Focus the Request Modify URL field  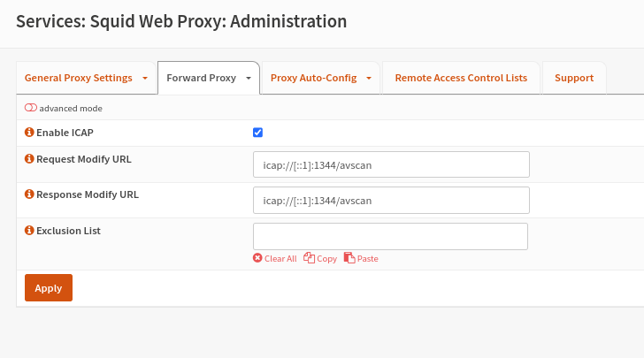pyautogui.click(x=391, y=164)
